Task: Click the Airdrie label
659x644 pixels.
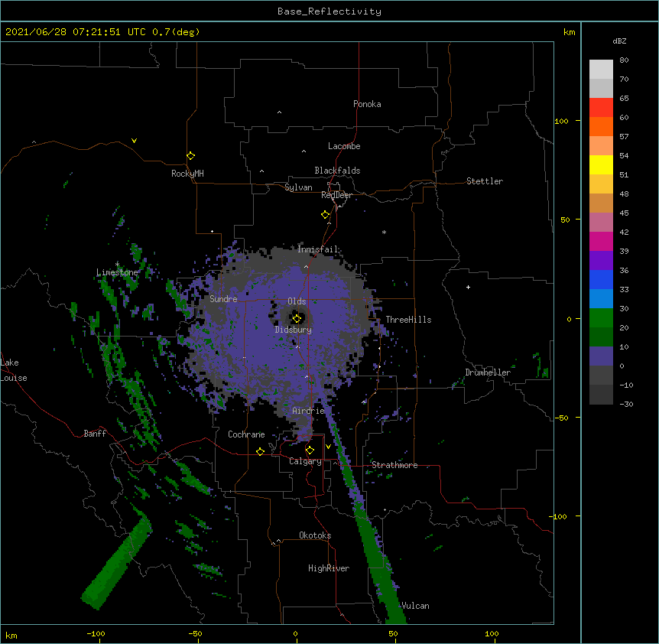Action: (309, 411)
